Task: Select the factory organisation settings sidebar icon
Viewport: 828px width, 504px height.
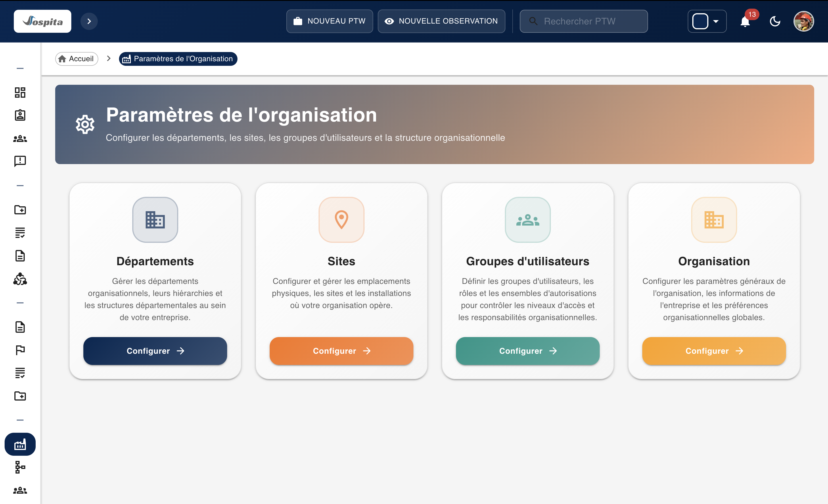Action: click(20, 444)
